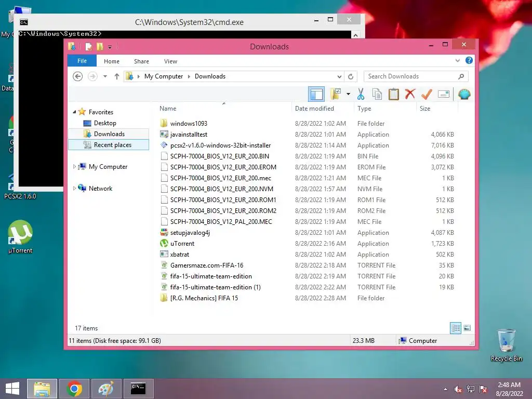The image size is (532, 399).
Task: Open the View ribbon tab
Action: [x=170, y=61]
